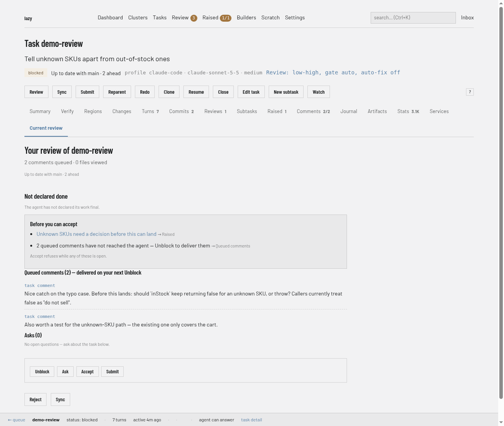Clone this task
The width and height of the screenshot is (504, 426).
(x=169, y=92)
